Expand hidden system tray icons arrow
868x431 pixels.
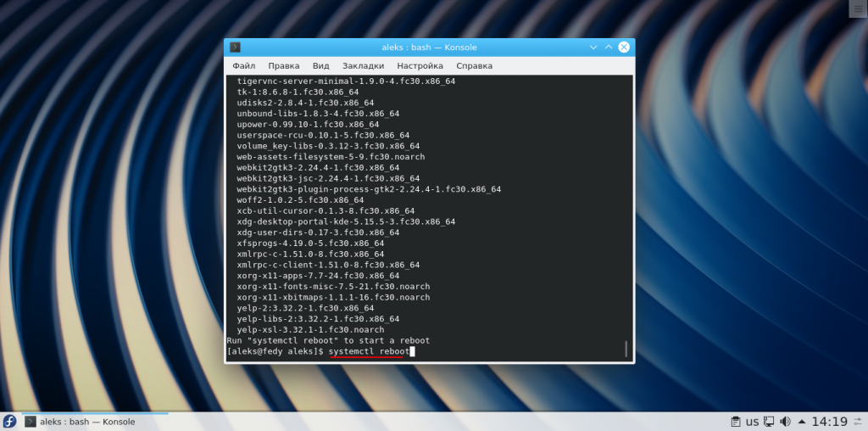coord(801,422)
